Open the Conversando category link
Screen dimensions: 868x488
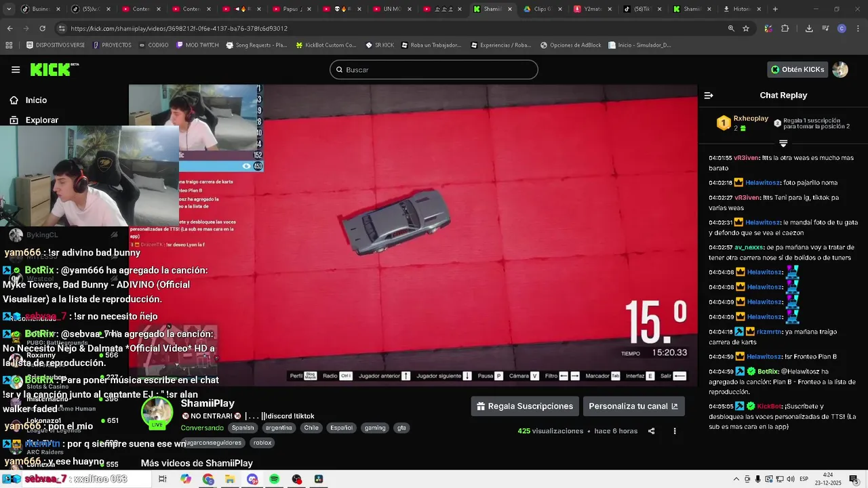(x=202, y=428)
